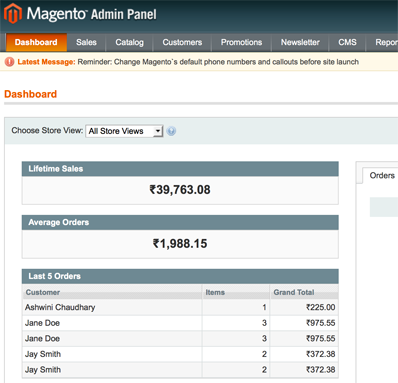Open the Ashwini Chaudhary order row
The image size is (398, 383).
tap(180, 307)
